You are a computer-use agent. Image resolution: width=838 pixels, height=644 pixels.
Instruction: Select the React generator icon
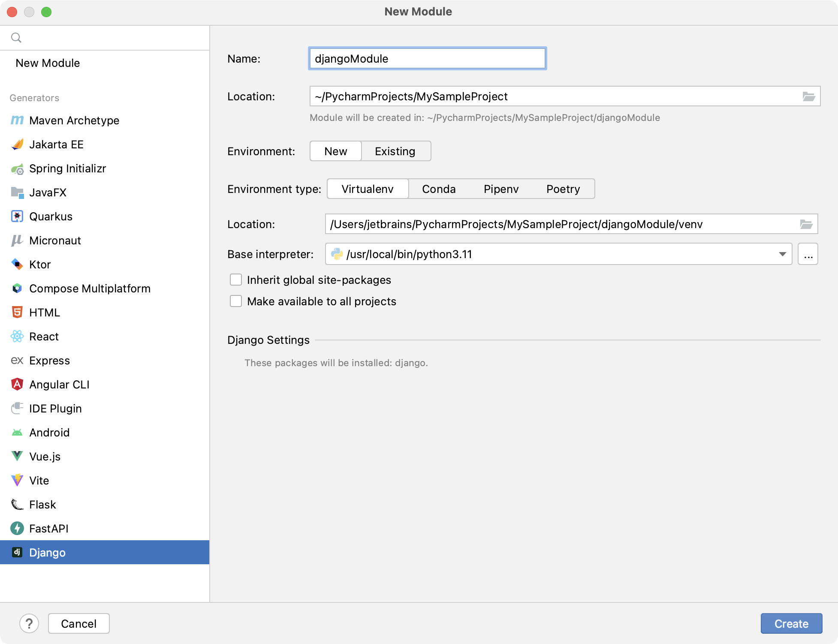(17, 337)
